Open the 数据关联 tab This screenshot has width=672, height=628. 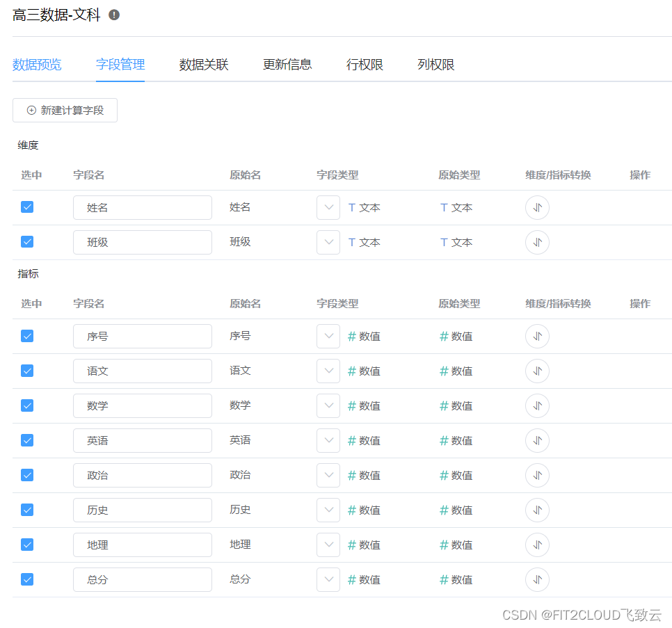pos(204,65)
